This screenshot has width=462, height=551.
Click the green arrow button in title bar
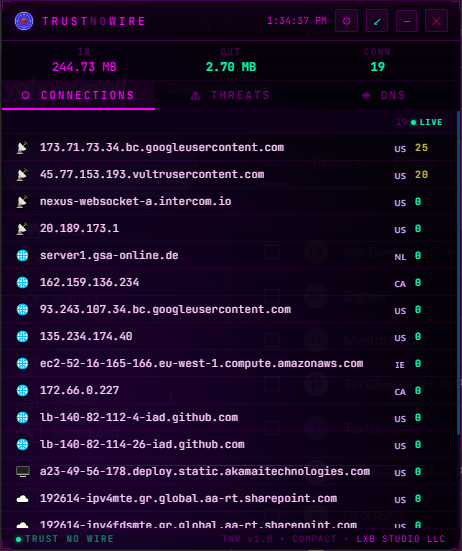pos(377,21)
